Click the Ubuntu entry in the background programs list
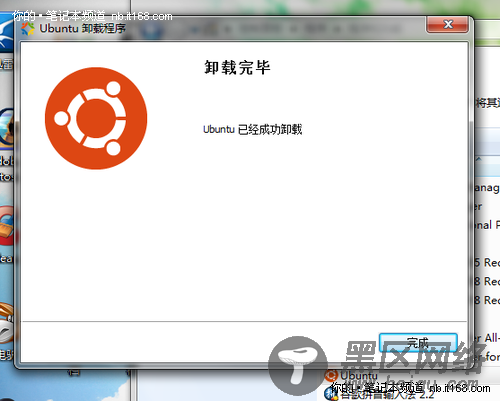Viewport: 500px width, 401px height. coord(352,376)
